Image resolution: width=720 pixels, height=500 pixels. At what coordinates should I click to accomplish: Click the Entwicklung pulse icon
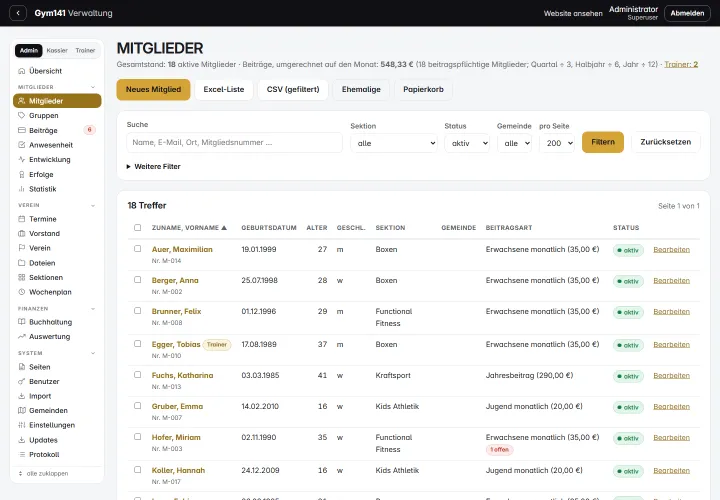pyautogui.click(x=21, y=160)
